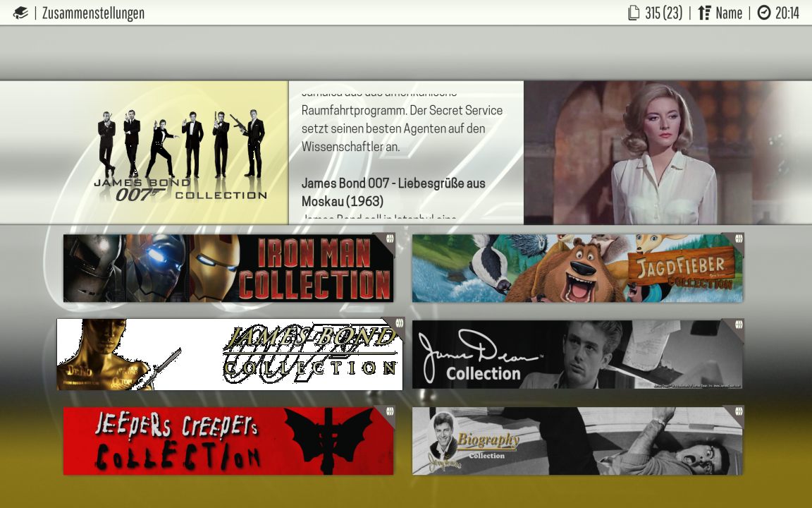Screen dimensions: 812x508
Task: Open the James Dean Collection banner
Action: tap(577, 355)
